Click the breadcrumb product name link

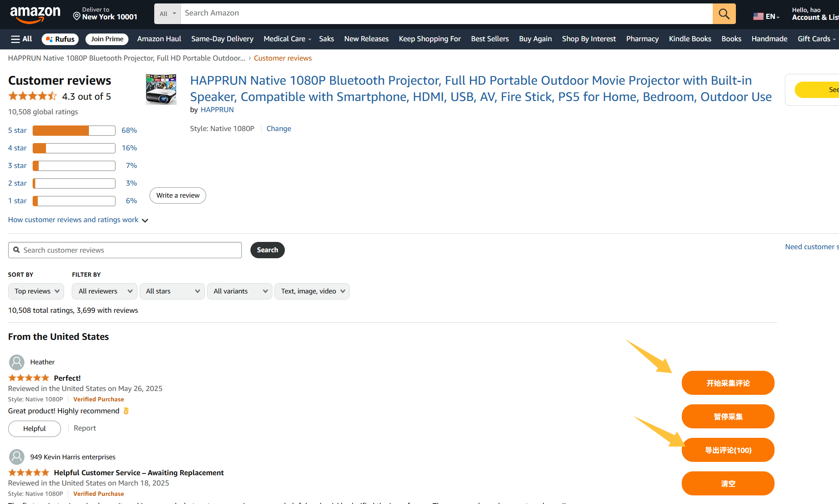(127, 58)
